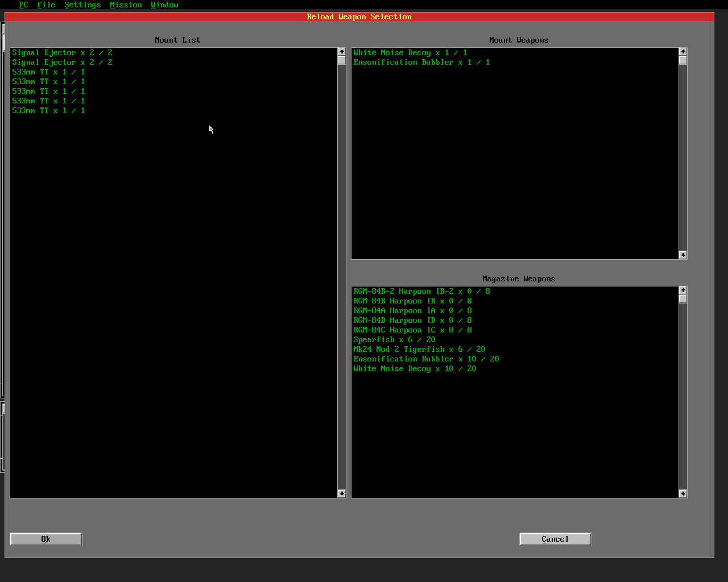Image resolution: width=728 pixels, height=582 pixels.
Task: Click the Magazine Weapons scroll-up arrow
Action: [683, 290]
